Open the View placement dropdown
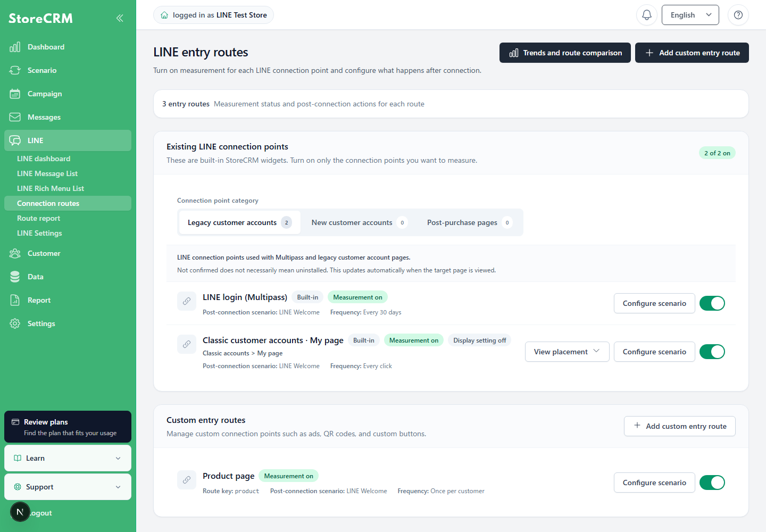 [x=567, y=352]
